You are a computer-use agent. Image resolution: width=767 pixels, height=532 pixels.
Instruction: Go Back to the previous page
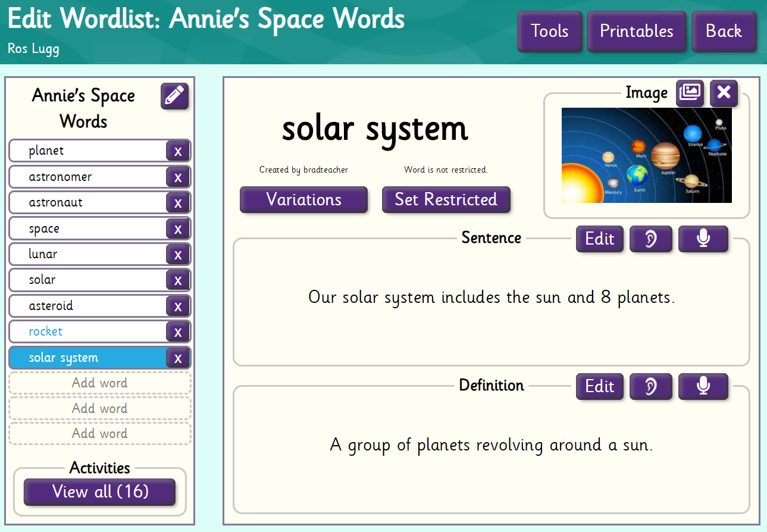724,31
